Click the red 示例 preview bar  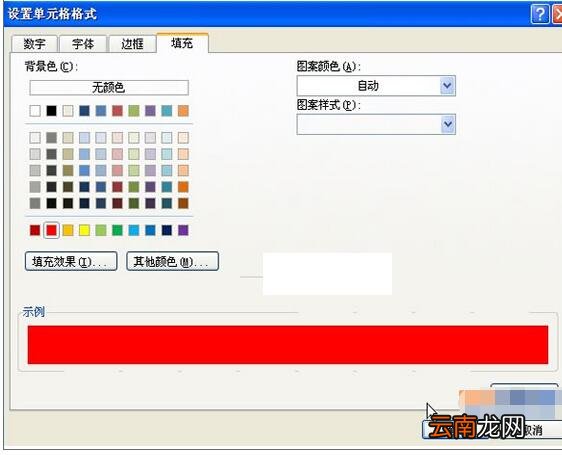pos(288,345)
